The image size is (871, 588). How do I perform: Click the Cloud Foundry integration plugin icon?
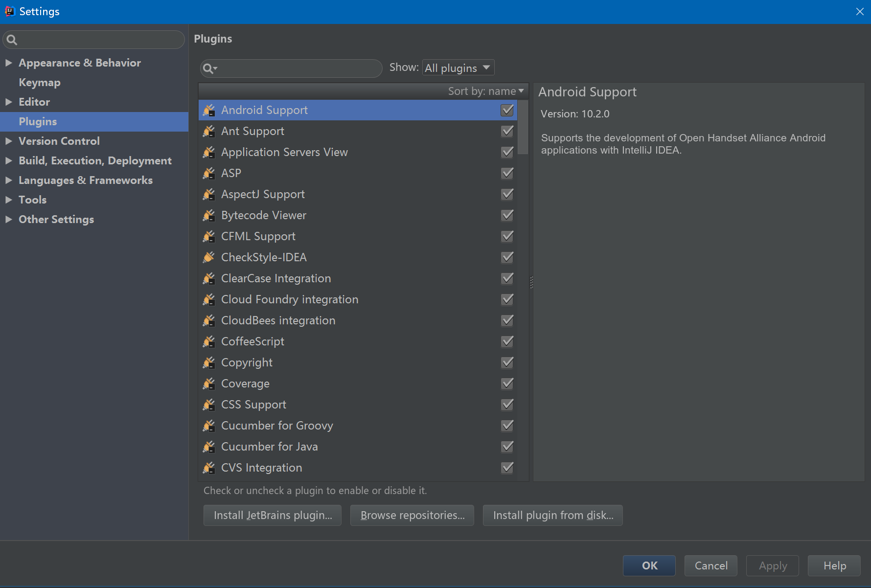(x=209, y=300)
